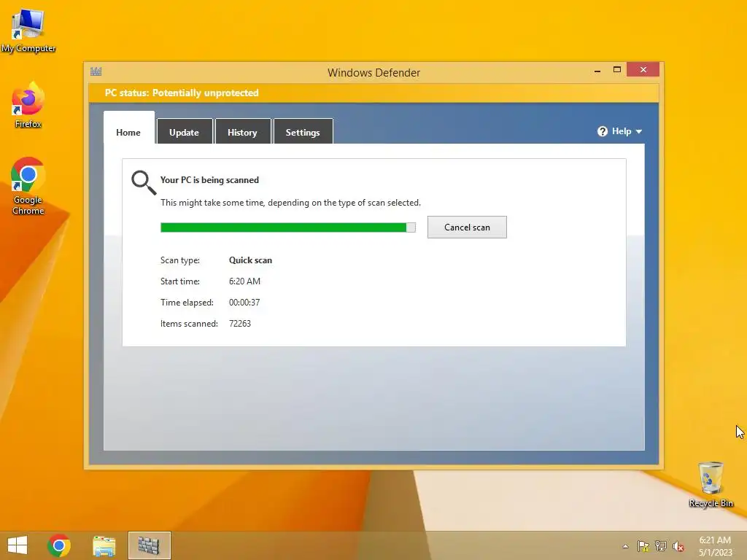Expand the Help dropdown arrow
The height and width of the screenshot is (560, 747).
(639, 131)
